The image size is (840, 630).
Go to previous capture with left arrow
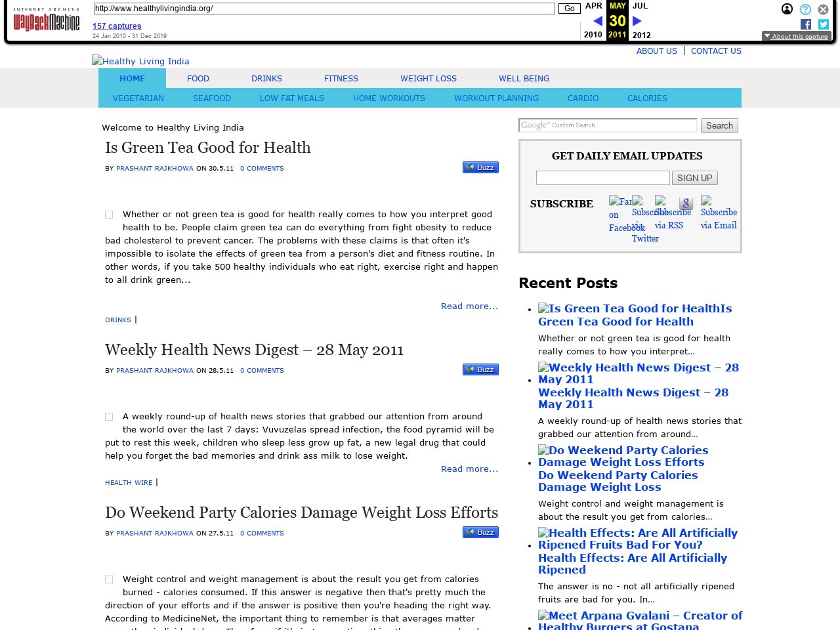pyautogui.click(x=597, y=21)
